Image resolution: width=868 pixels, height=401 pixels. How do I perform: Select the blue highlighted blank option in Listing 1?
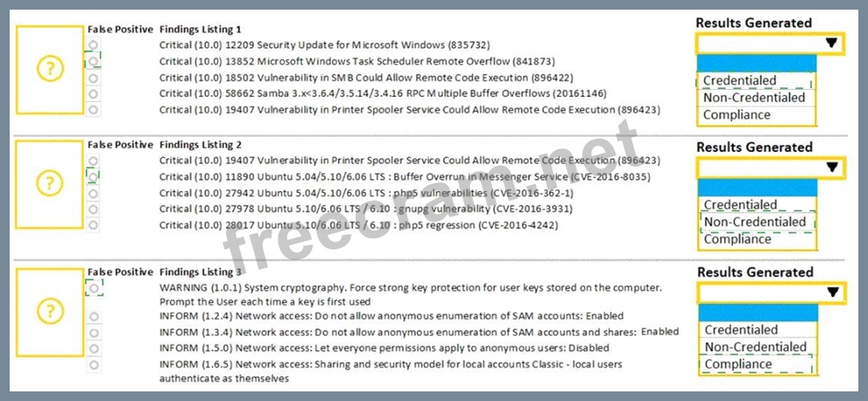(x=756, y=63)
